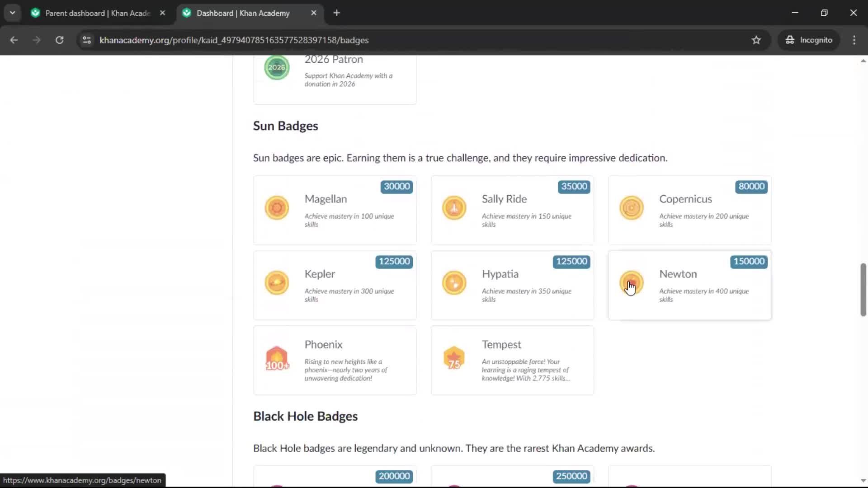Open the 2026 Patron badge title
This screenshot has height=488, width=868.
click(334, 59)
